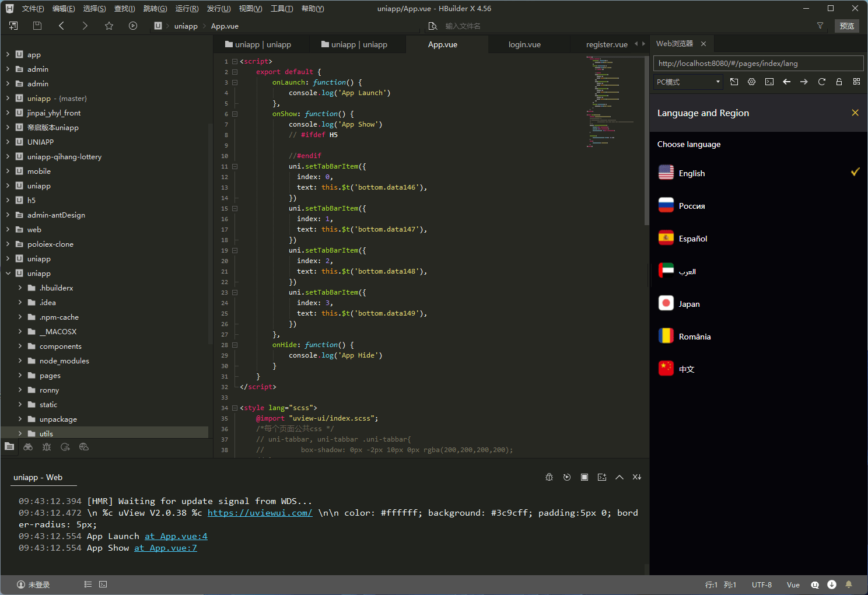This screenshot has width=868, height=595.
Task: Click the editor vertical scrollbar
Action: (x=646, y=140)
